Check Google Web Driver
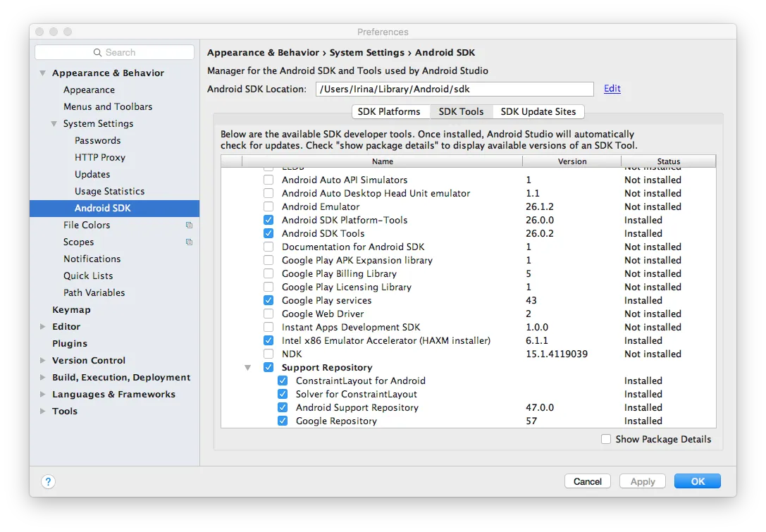This screenshot has width=766, height=532. [x=268, y=314]
